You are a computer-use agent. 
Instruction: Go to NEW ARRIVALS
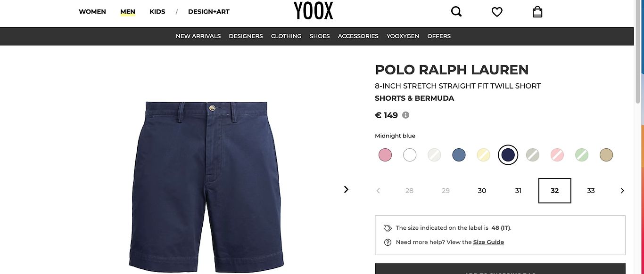pyautogui.click(x=198, y=36)
